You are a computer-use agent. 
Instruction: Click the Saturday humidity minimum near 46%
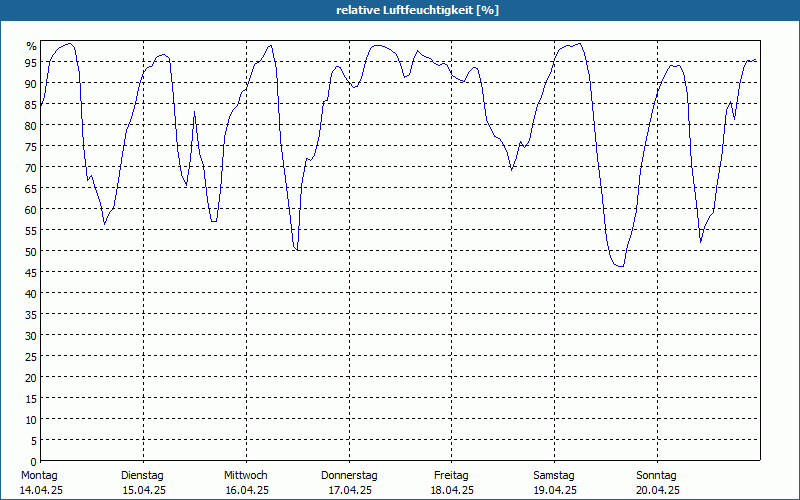click(x=620, y=266)
